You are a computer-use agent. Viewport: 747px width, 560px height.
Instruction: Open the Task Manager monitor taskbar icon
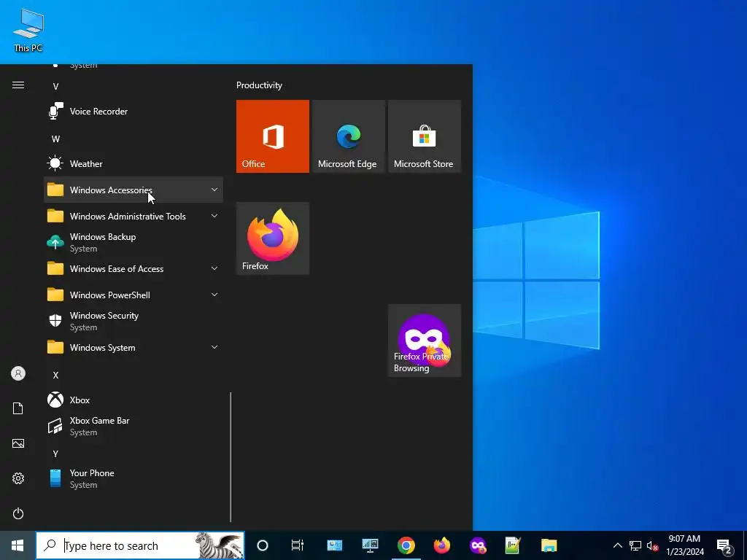pyautogui.click(x=370, y=545)
